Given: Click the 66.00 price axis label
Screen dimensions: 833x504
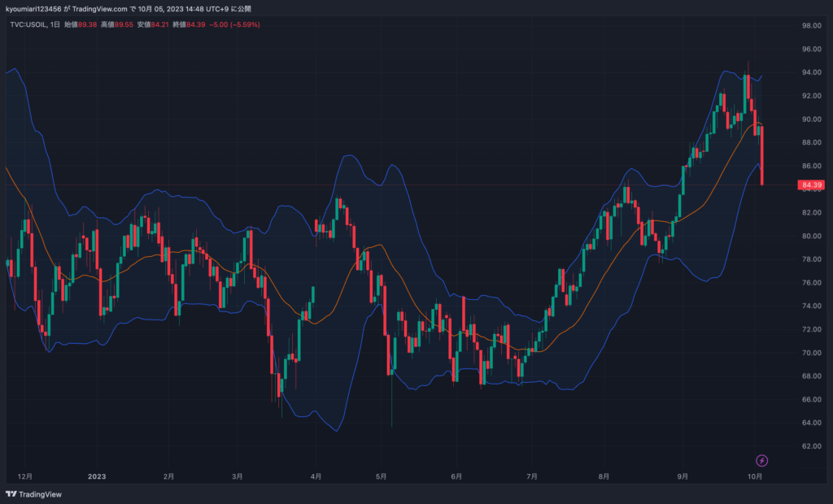Looking at the screenshot, I should (x=811, y=399).
